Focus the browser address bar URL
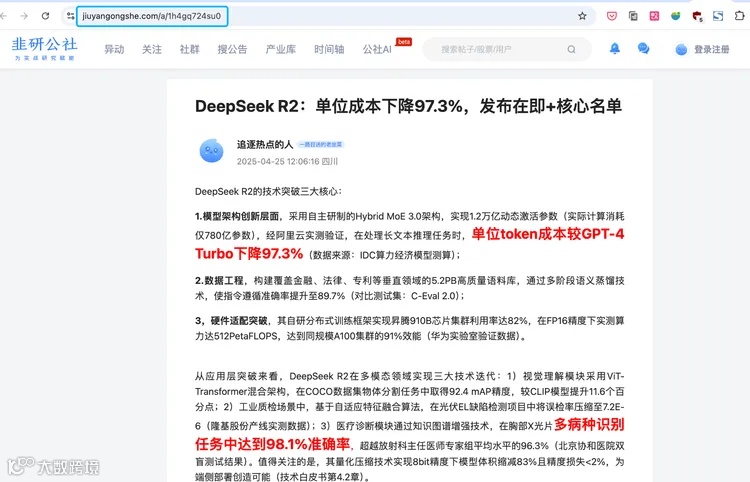Image resolution: width=750 pixels, height=482 pixels. 152,16
